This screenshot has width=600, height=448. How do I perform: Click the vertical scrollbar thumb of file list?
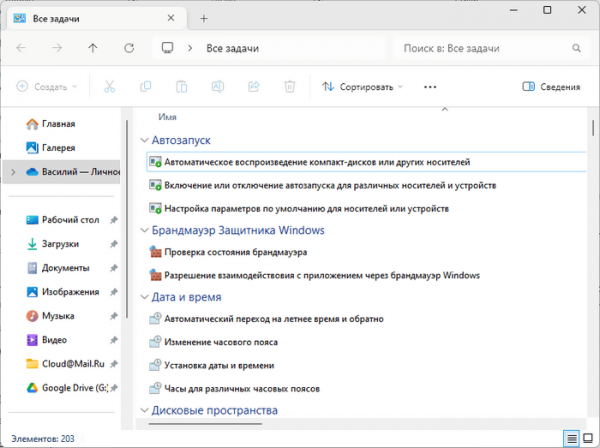pos(593,128)
